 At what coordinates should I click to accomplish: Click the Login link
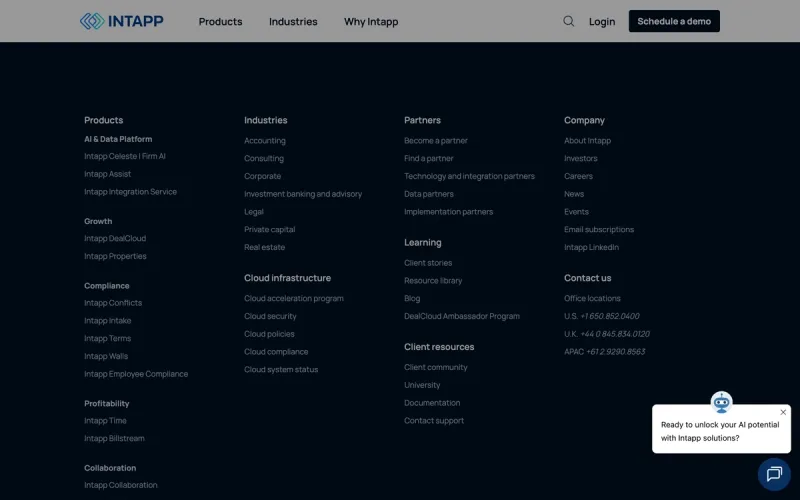click(x=602, y=21)
